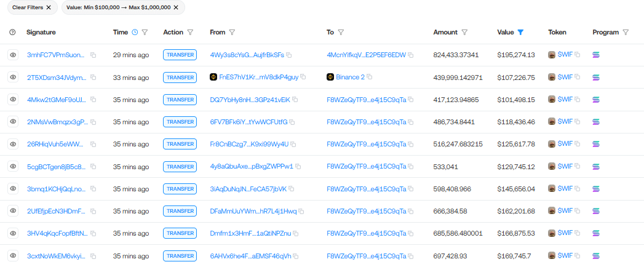Viewport: 644px width, 267px height.
Task: View details eye icon for 3bmq1KCHjQqLno transaction
Action: [13, 188]
